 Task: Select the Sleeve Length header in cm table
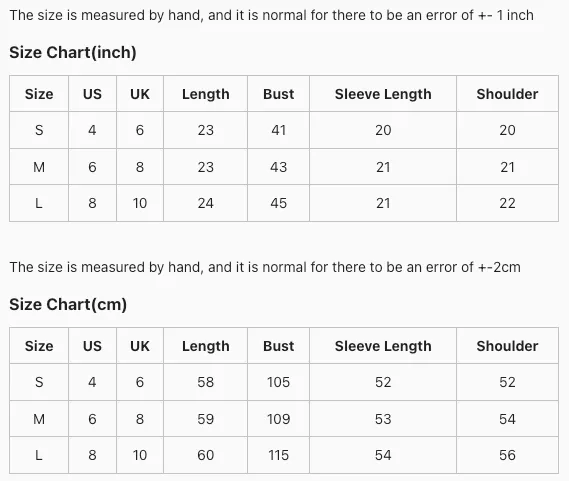pyautogui.click(x=383, y=346)
